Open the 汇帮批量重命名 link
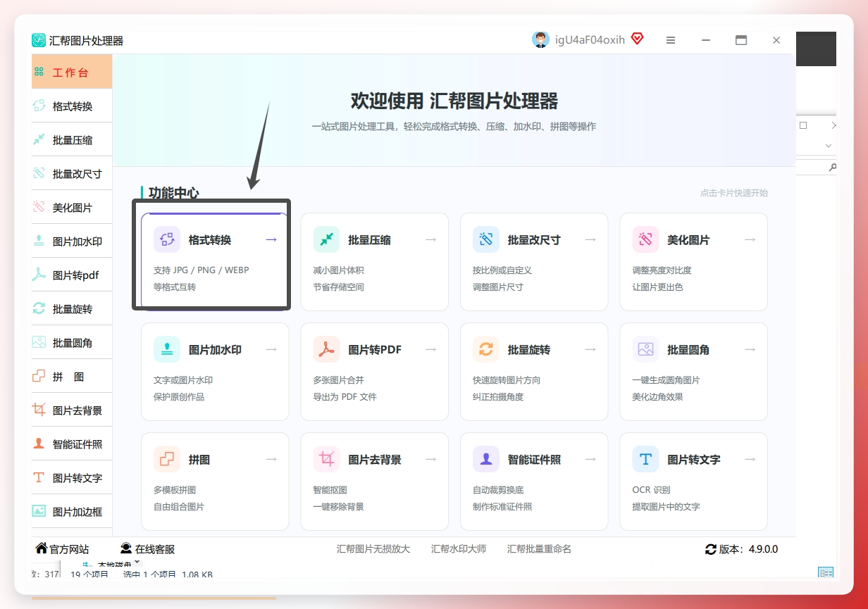868x609 pixels. pos(539,549)
